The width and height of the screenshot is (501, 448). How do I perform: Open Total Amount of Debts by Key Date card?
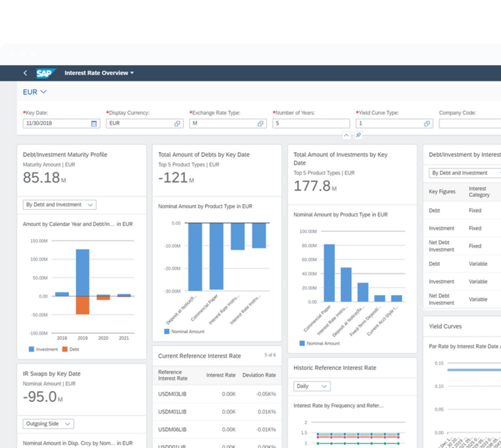[x=204, y=155]
